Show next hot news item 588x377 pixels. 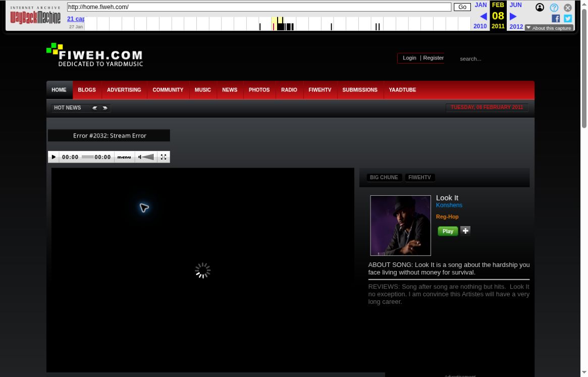pos(105,108)
